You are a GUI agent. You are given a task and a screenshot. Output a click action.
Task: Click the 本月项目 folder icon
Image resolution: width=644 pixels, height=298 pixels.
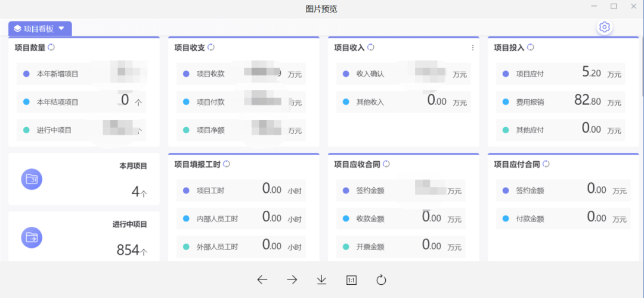[31, 179]
